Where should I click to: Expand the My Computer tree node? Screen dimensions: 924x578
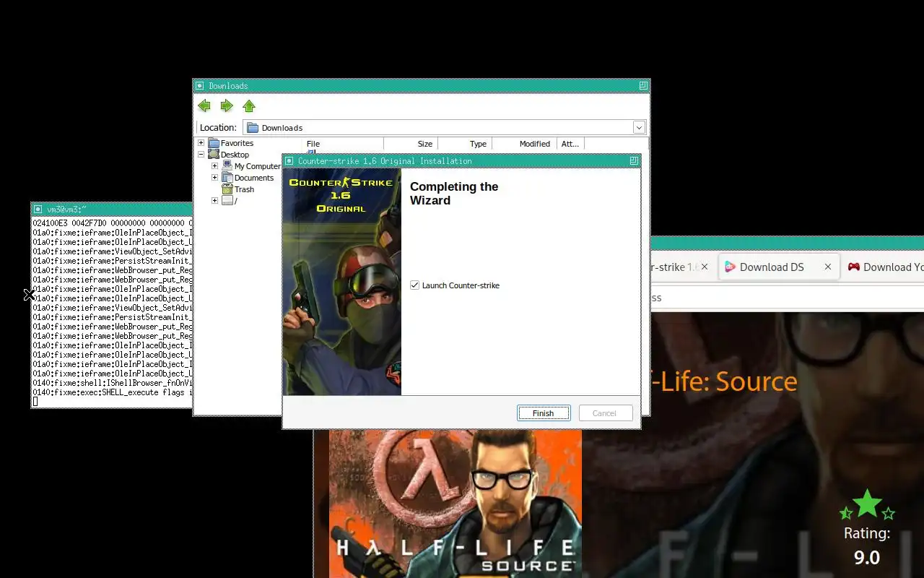[214, 166]
